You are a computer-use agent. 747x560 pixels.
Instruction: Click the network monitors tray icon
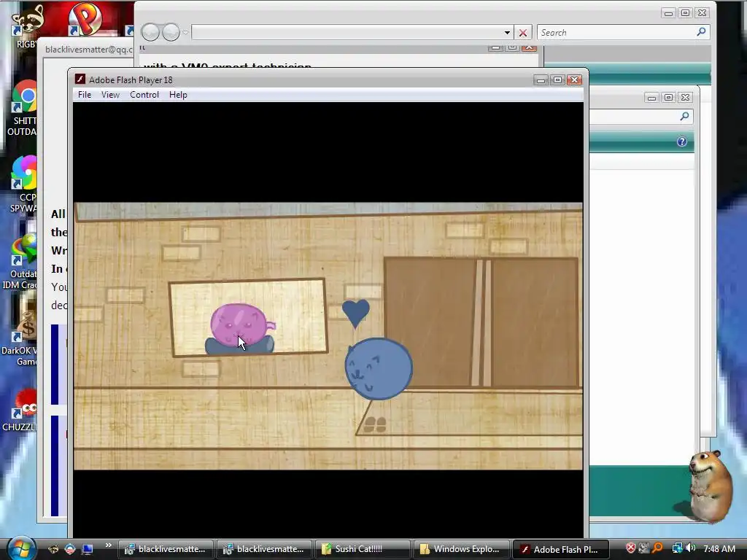[677, 548]
